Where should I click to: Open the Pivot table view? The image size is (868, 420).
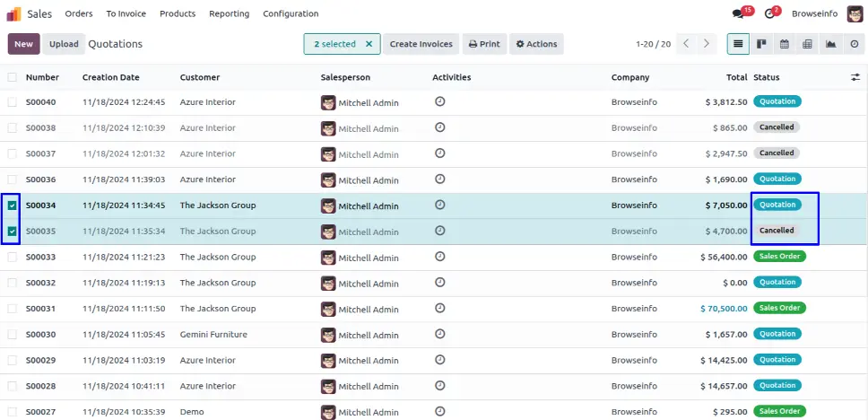(807, 44)
